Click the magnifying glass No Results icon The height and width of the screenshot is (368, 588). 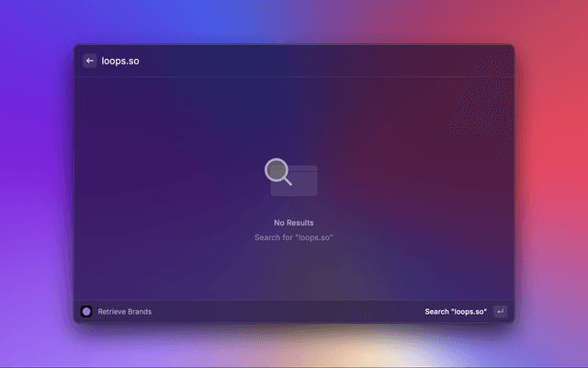[277, 170]
